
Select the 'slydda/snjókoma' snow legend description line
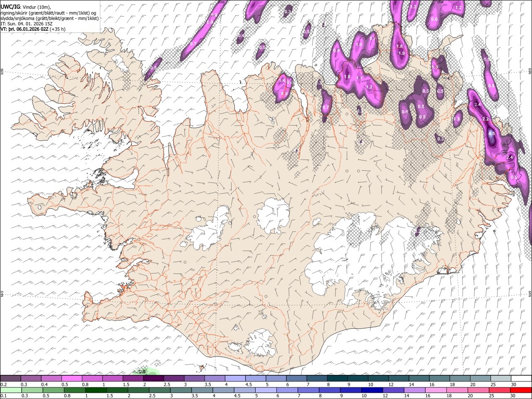(x=49, y=18)
